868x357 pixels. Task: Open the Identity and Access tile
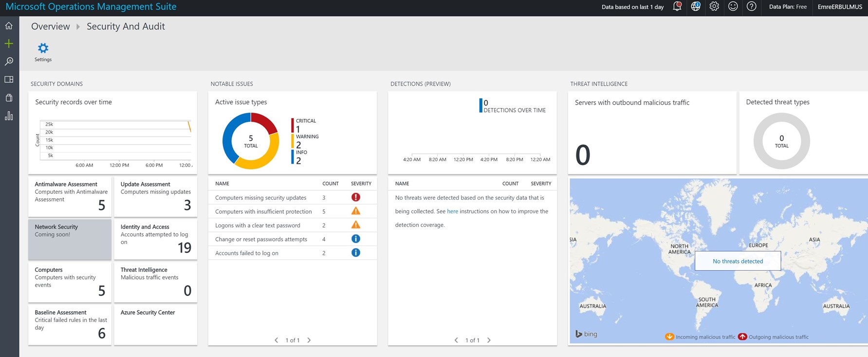(x=156, y=240)
